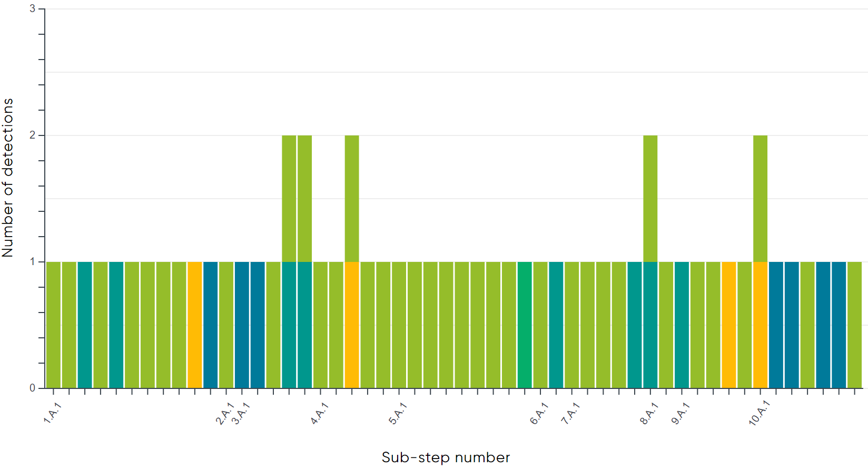Click the y-axis tick label "2"
The height and width of the screenshot is (468, 868).
(33, 135)
